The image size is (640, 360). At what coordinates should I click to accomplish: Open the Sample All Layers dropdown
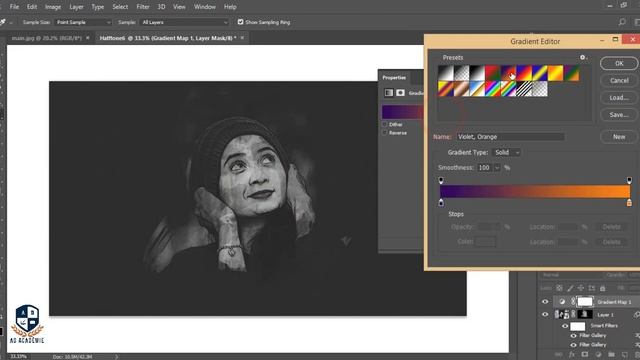(184, 22)
